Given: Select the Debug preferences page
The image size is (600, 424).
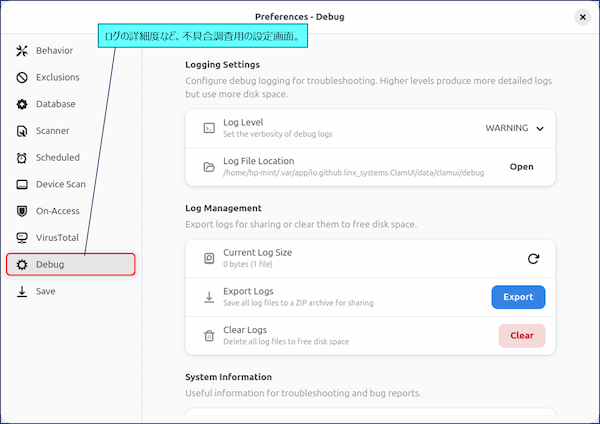Looking at the screenshot, I should click(x=71, y=264).
